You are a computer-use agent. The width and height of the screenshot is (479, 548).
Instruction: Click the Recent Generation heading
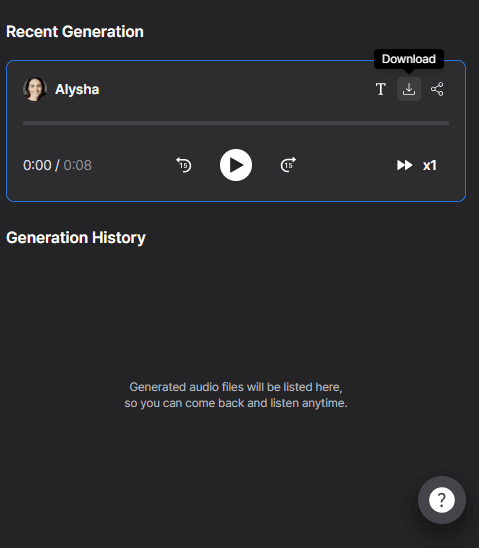click(75, 31)
